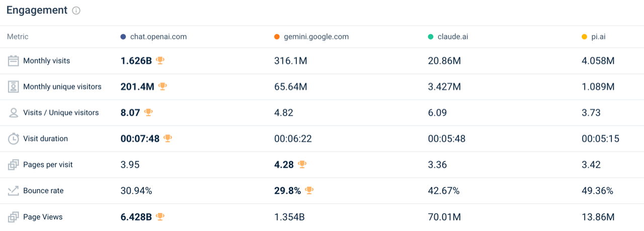Screen dimensions: 644x231
Task: Click the blue dot for chat.openai.com
Action: tap(123, 37)
